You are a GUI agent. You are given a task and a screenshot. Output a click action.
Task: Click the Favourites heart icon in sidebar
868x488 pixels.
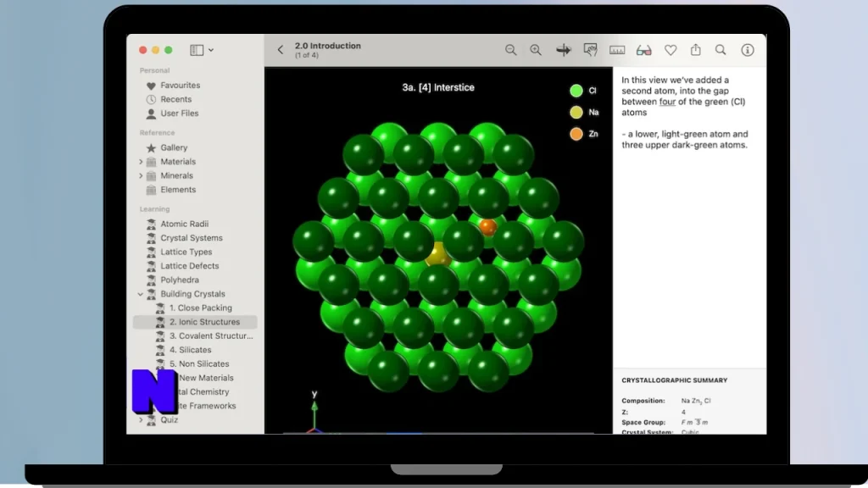pos(151,86)
